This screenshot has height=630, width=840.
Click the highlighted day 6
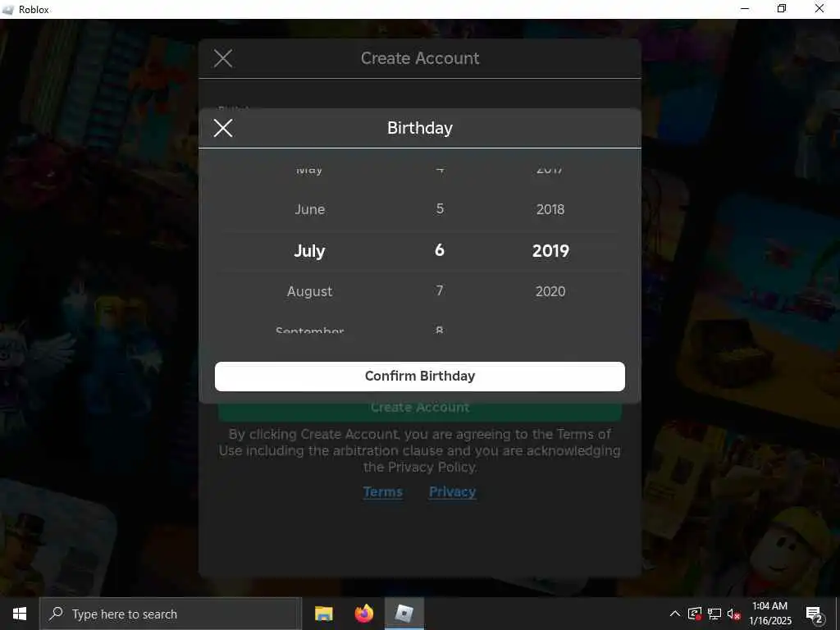tap(440, 250)
